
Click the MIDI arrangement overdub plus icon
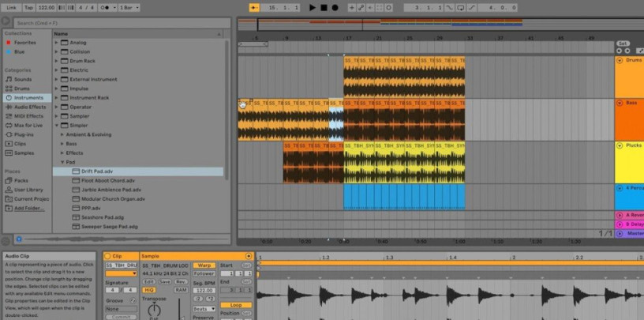[x=352, y=7]
